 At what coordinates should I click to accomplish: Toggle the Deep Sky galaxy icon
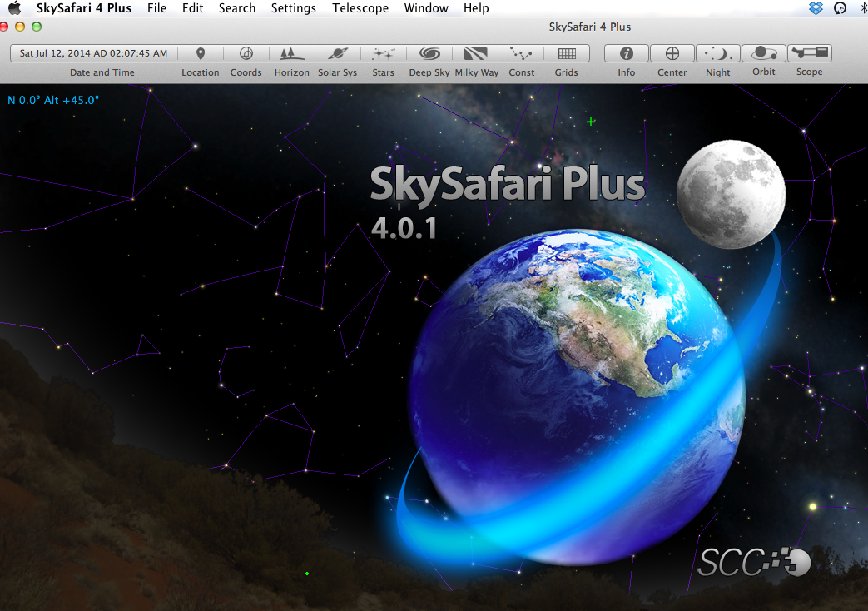429,53
